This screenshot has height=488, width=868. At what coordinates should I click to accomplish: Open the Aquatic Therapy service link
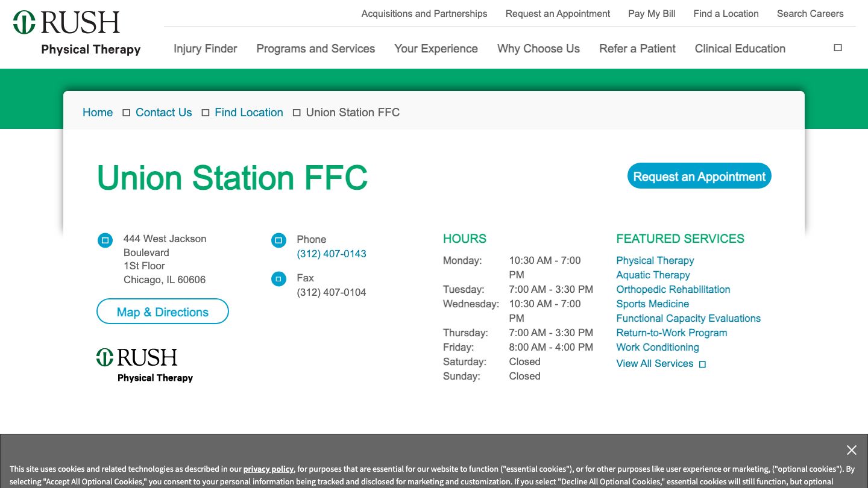click(x=653, y=275)
